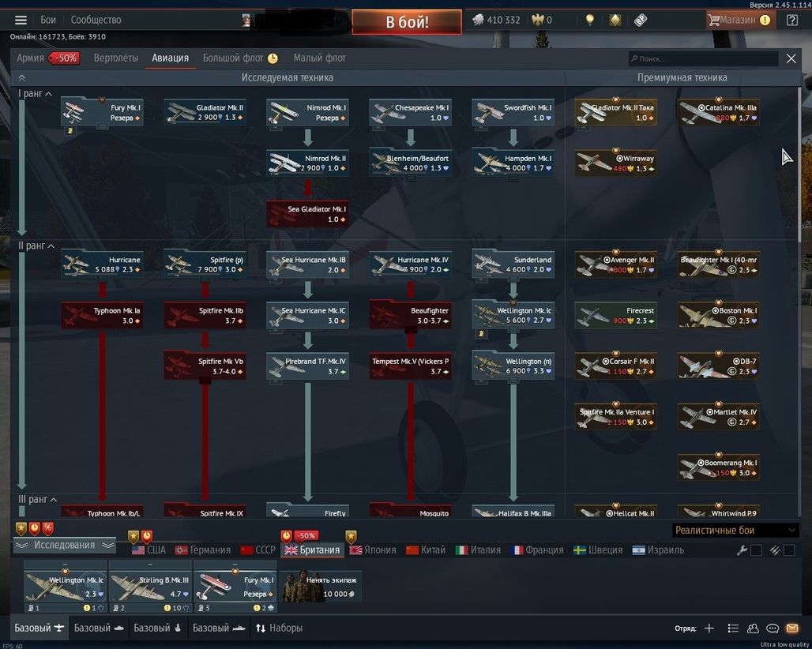Select the Sunderland aircraft card

click(513, 264)
